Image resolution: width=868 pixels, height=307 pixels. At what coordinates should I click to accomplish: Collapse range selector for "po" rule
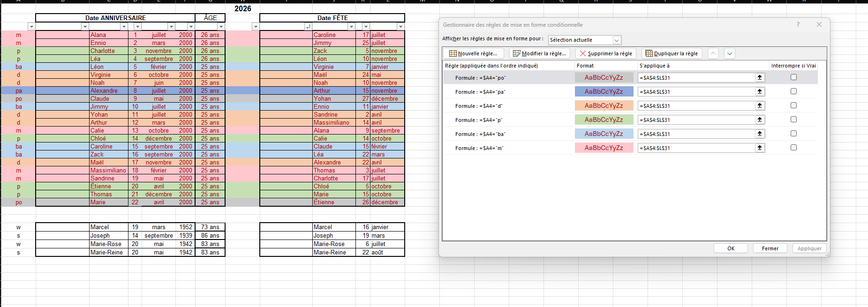760,78
